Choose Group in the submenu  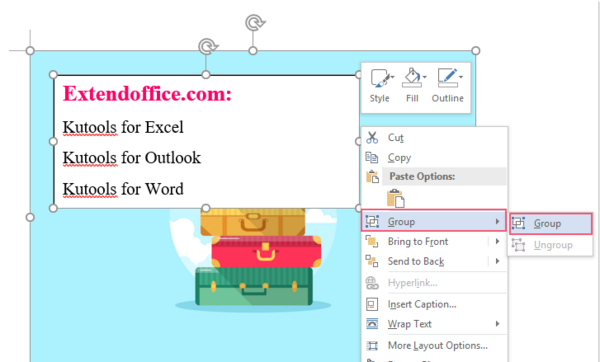[550, 223]
